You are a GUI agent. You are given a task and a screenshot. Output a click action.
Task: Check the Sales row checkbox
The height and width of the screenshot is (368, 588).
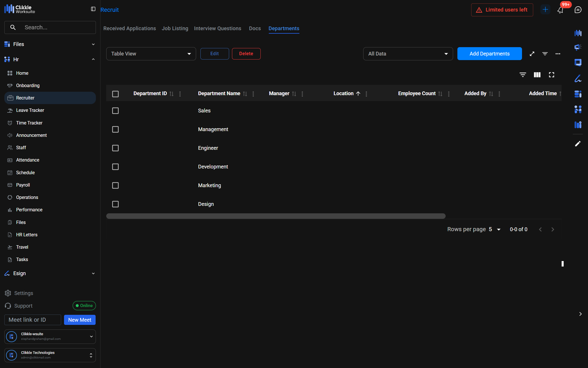coord(115,111)
